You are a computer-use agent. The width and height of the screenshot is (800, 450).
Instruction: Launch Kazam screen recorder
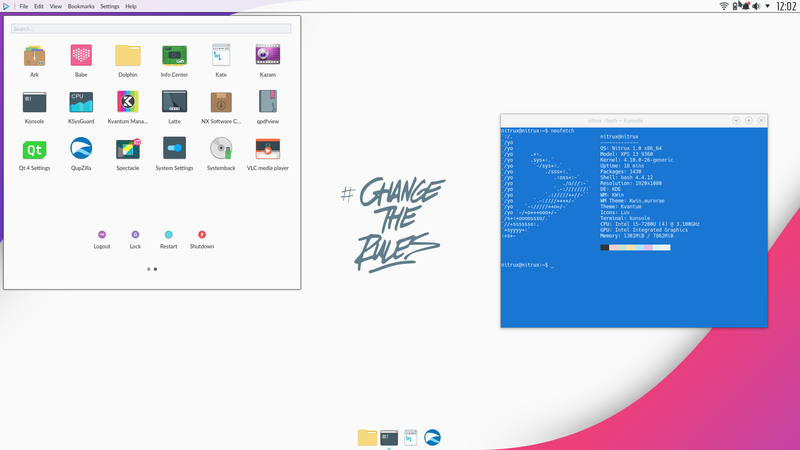pyautogui.click(x=268, y=55)
